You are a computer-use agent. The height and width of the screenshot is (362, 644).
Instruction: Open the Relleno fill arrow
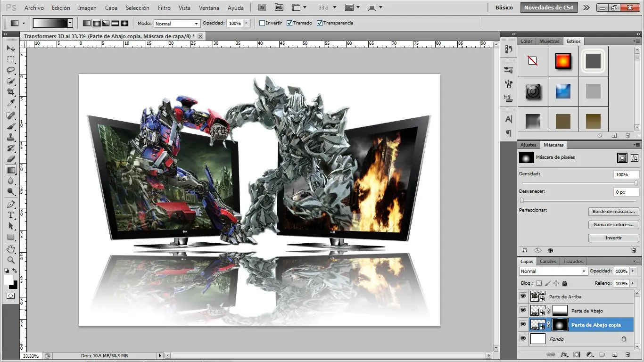click(x=632, y=283)
